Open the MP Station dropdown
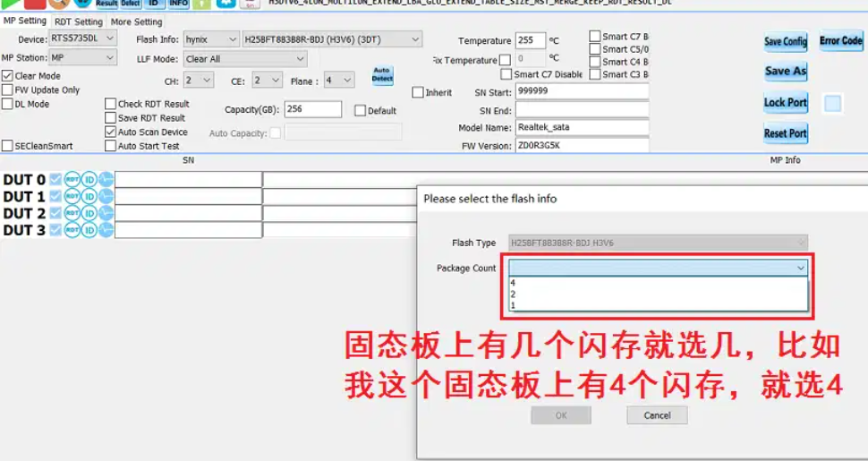Screen dimensions: 868x461 (x=83, y=57)
